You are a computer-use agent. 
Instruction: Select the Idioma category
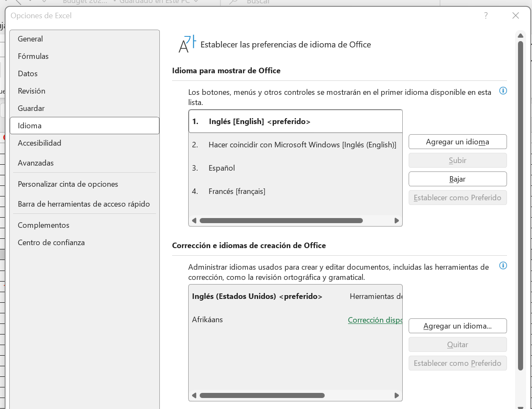click(84, 126)
